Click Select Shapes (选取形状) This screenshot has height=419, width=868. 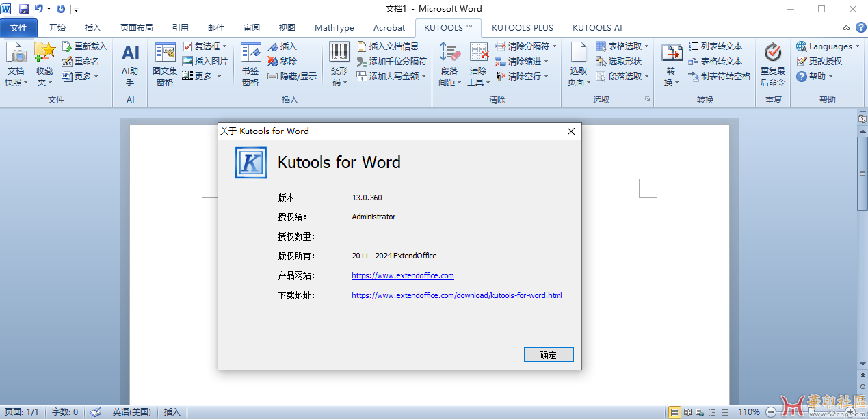[x=618, y=62]
